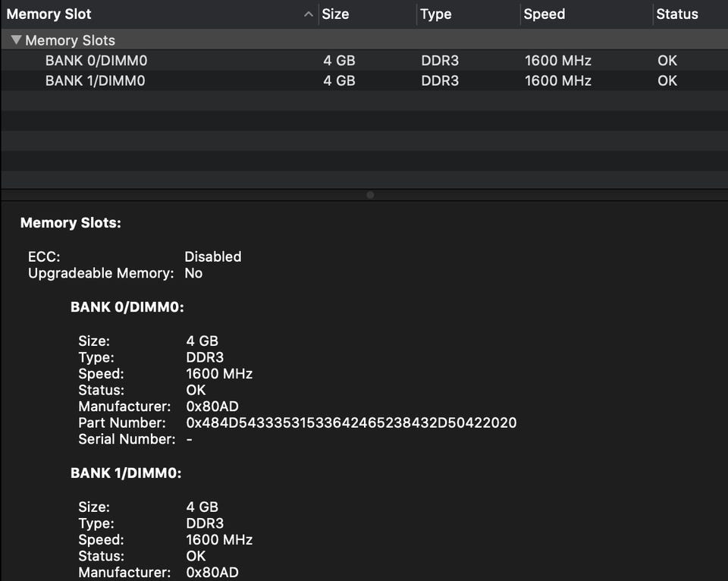
Task: Click the sort arrow in Memory Slot header
Action: 308,14
